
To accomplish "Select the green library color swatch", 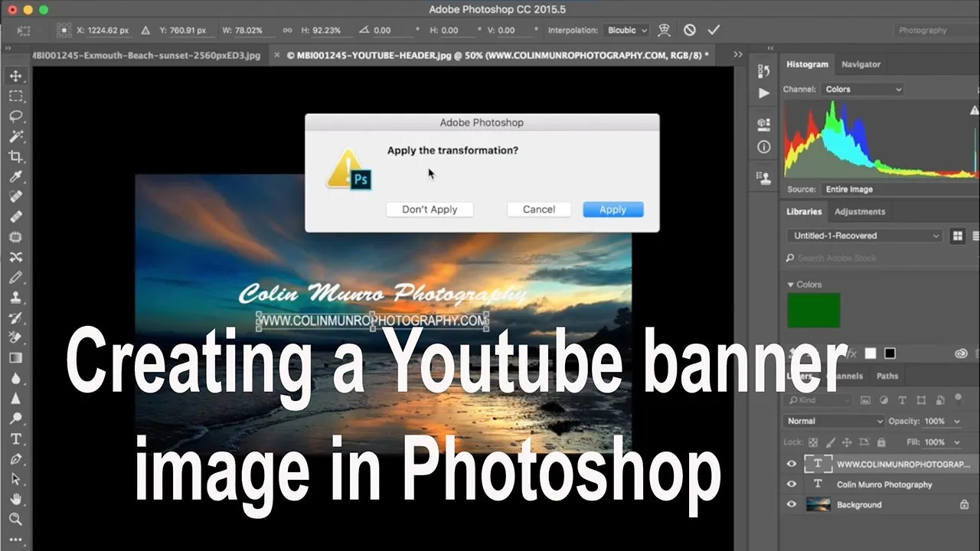I will [814, 310].
